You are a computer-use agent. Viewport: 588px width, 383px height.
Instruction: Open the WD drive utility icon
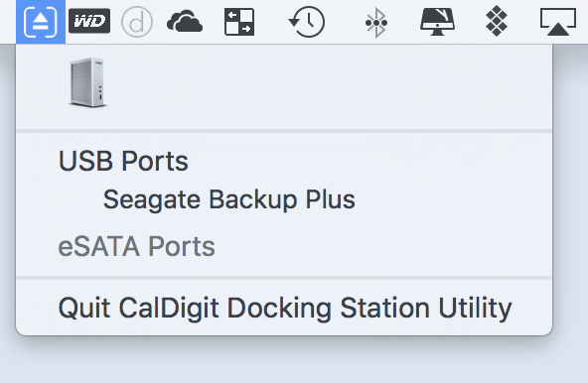click(89, 22)
